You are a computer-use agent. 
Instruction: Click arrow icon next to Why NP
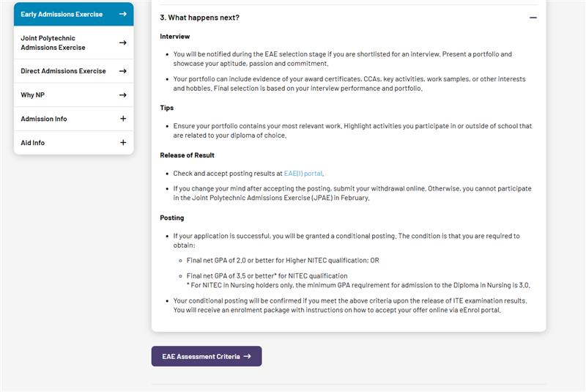[x=122, y=95]
